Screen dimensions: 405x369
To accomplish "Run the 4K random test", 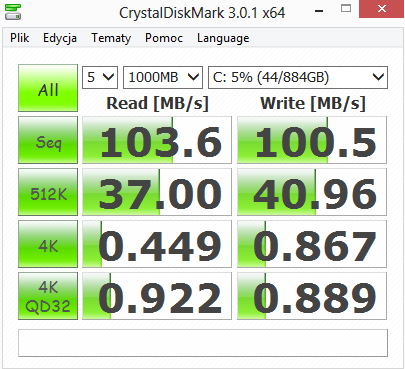I will click(48, 244).
